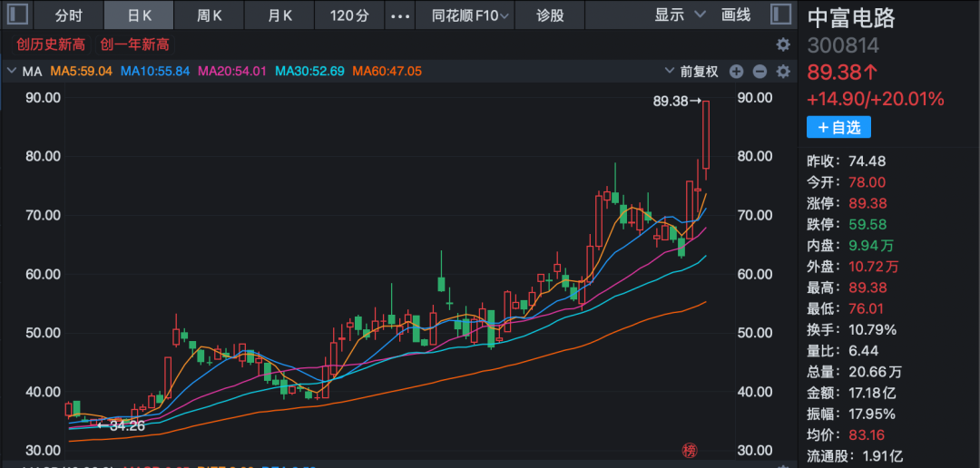
Task: Switch to the 分时 intraday tab
Action: (x=68, y=15)
